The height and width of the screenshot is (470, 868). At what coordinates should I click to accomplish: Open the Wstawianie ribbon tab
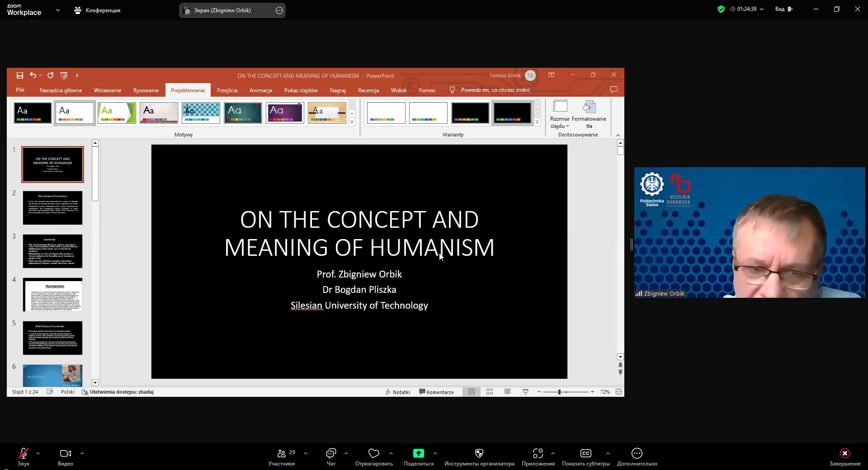tap(108, 90)
